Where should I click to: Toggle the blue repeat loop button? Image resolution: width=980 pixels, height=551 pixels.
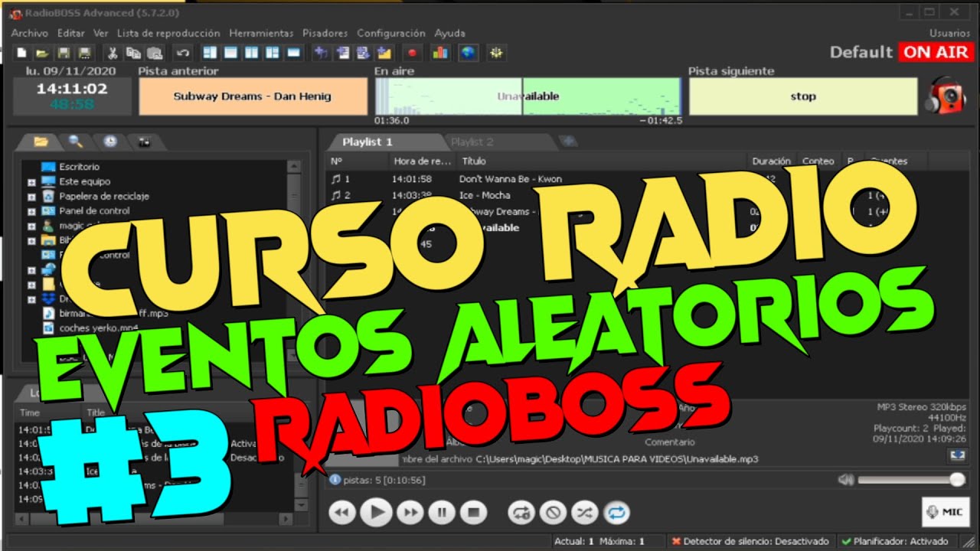click(616, 512)
